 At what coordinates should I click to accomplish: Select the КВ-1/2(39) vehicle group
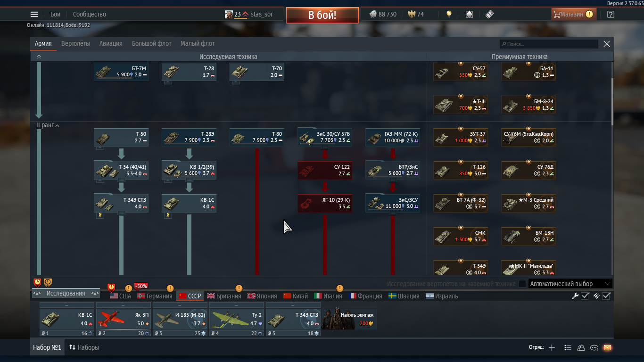pyautogui.click(x=189, y=170)
